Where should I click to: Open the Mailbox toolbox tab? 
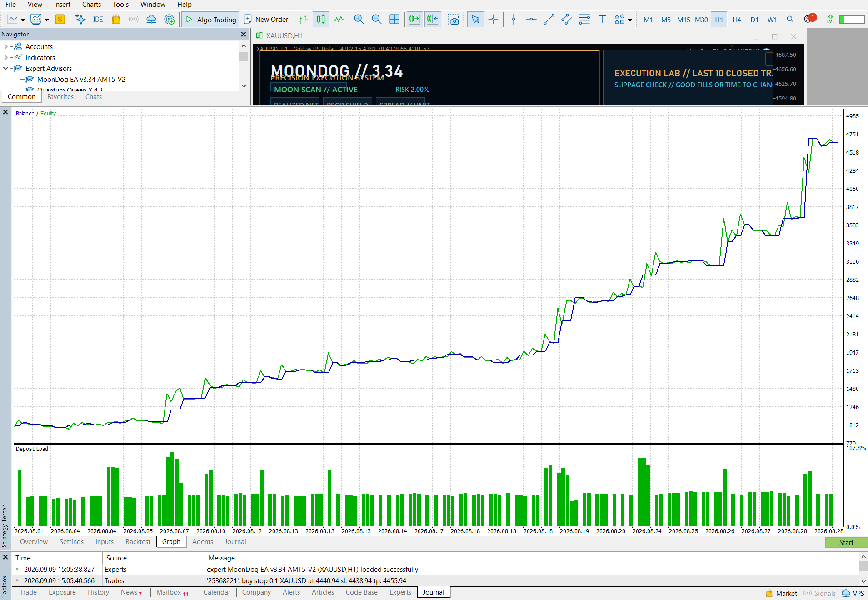[x=172, y=592]
